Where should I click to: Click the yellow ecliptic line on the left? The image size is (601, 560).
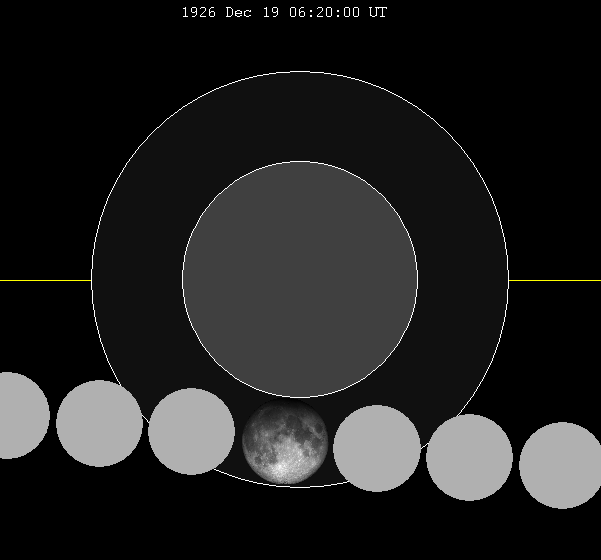(x=45, y=280)
